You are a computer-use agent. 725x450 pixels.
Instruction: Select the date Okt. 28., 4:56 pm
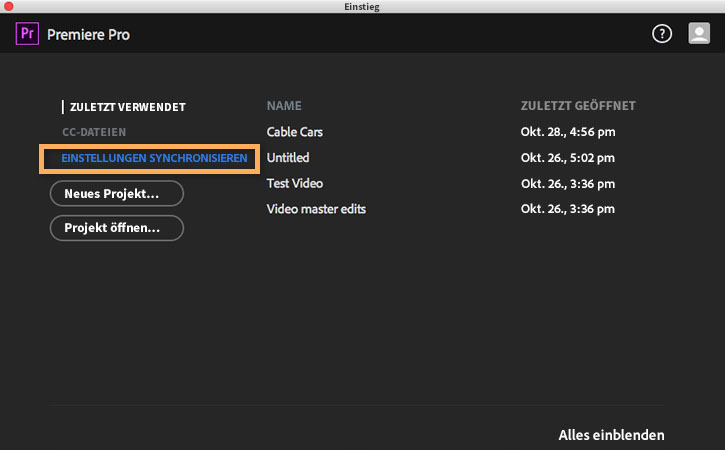pos(568,132)
